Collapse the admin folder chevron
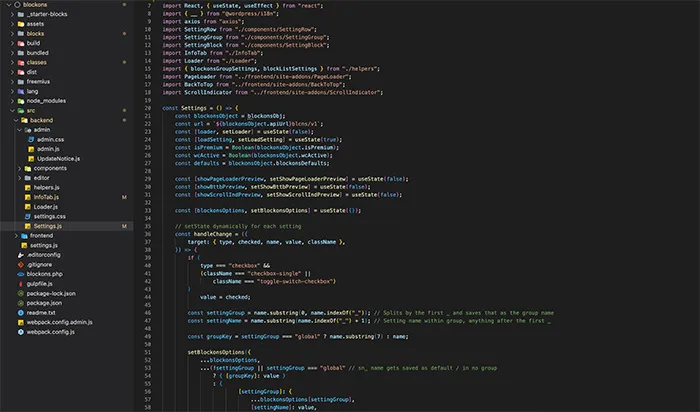This screenshot has height=412, width=700. pos(20,130)
